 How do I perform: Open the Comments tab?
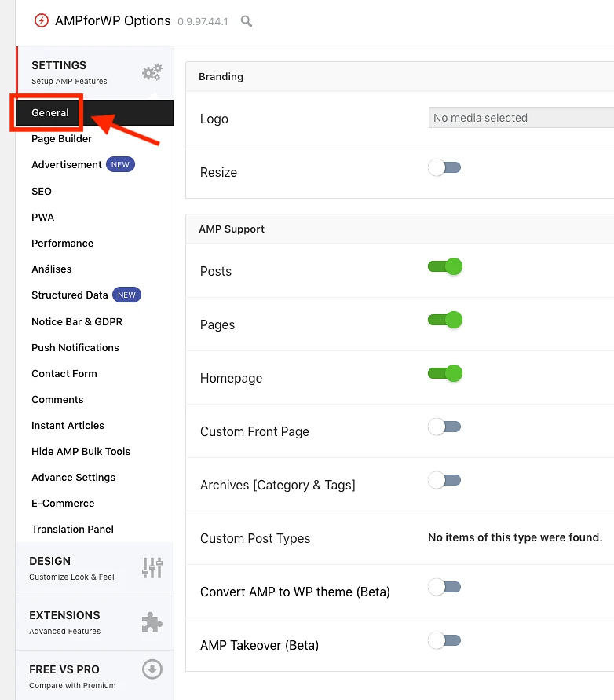pyautogui.click(x=57, y=400)
